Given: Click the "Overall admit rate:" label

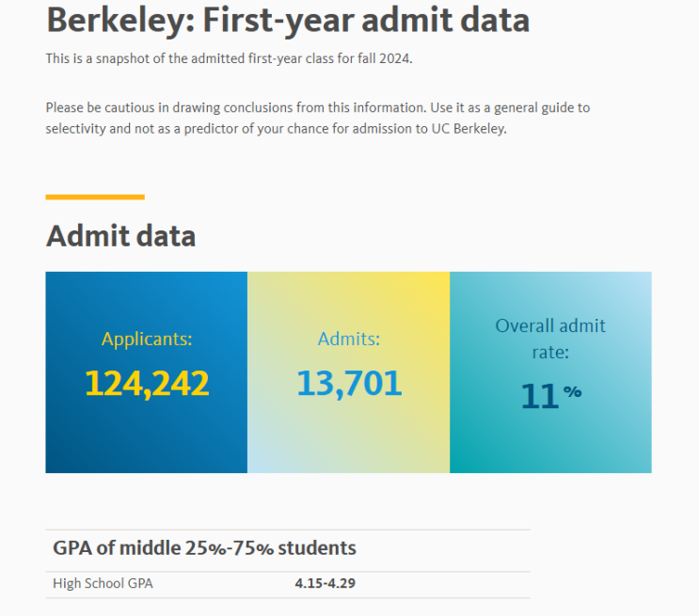Looking at the screenshot, I should pyautogui.click(x=550, y=339).
